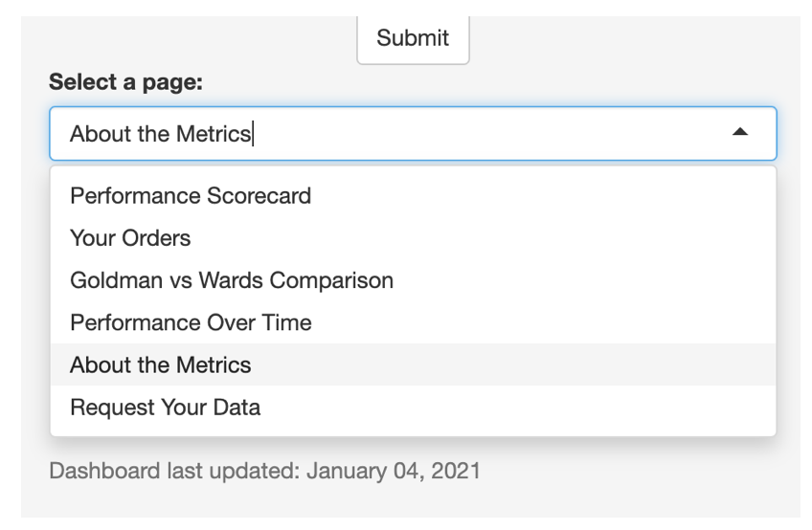The image size is (812, 530).
Task: Choose Performance Scorecard from the list
Action: pyautogui.click(x=413, y=196)
